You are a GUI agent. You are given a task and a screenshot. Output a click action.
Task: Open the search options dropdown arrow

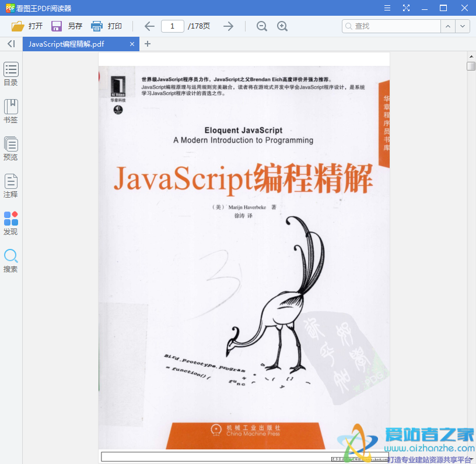tap(463, 26)
